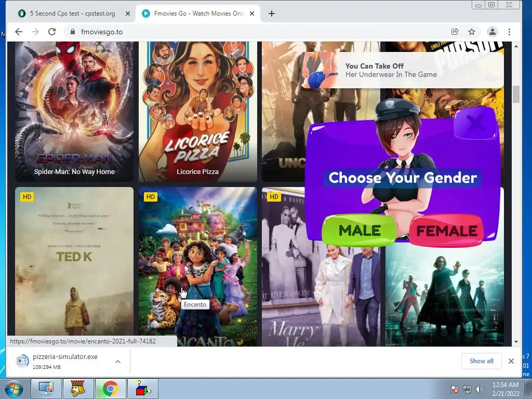The height and width of the screenshot is (399, 532).
Task: Open the solitaire king card taskbar app
Action: 78,389
